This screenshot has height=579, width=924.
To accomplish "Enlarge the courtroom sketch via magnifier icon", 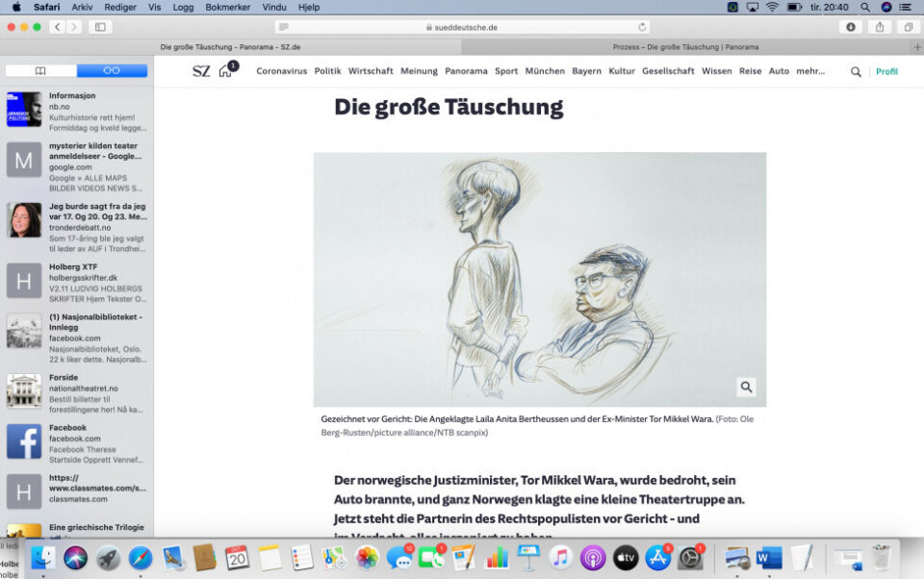I will click(746, 387).
